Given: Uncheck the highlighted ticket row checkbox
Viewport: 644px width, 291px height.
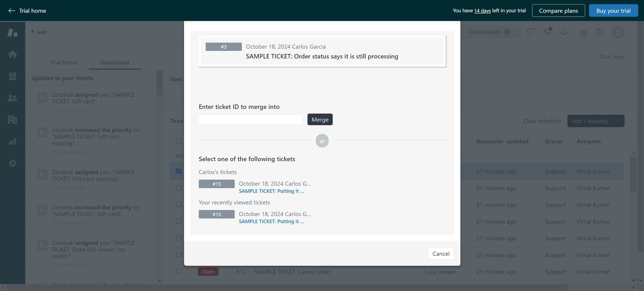Looking at the screenshot, I should click(179, 171).
